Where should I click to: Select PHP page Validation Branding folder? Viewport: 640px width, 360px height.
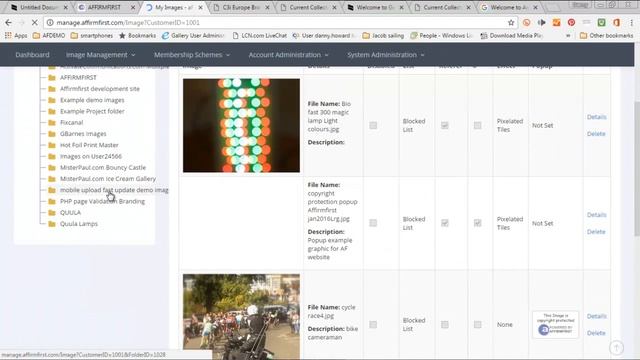click(x=102, y=201)
